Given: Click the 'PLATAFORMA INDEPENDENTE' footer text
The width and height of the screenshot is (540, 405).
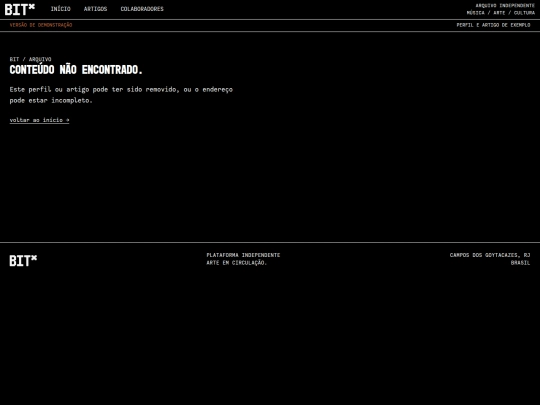Looking at the screenshot, I should [x=243, y=255].
